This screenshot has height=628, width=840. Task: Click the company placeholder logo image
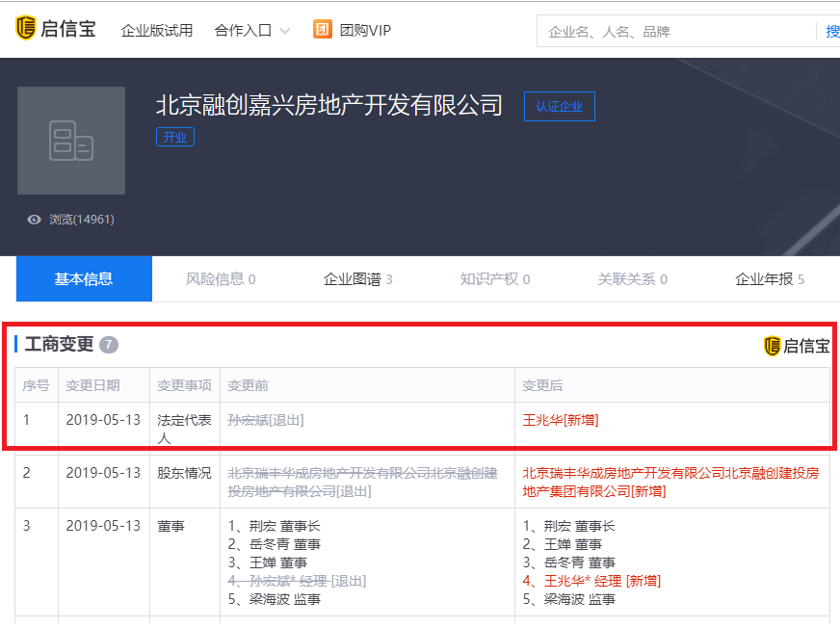click(71, 141)
